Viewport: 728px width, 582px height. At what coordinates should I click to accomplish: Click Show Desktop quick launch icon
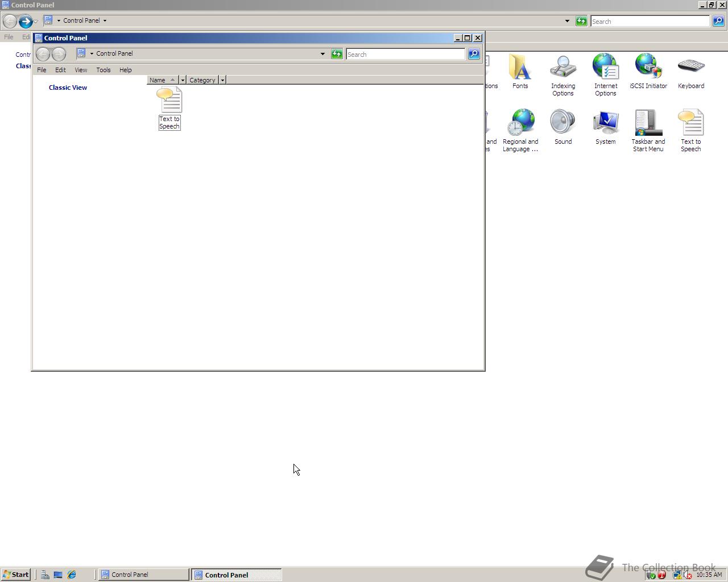[x=58, y=575]
